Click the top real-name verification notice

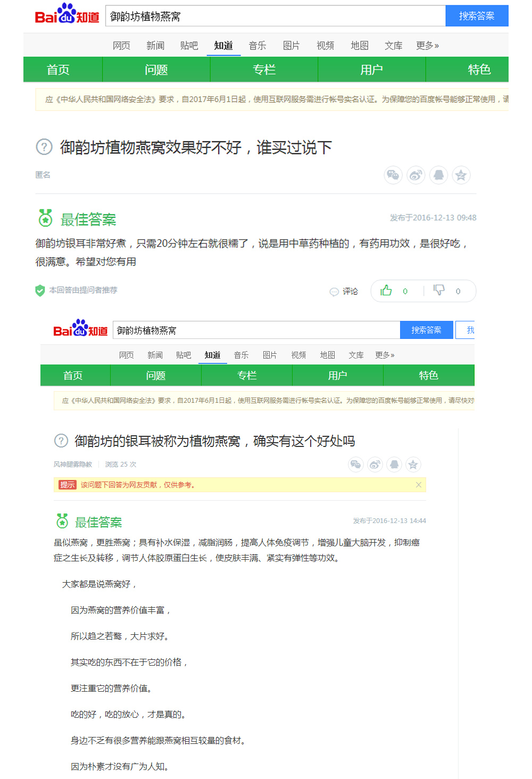click(x=272, y=99)
